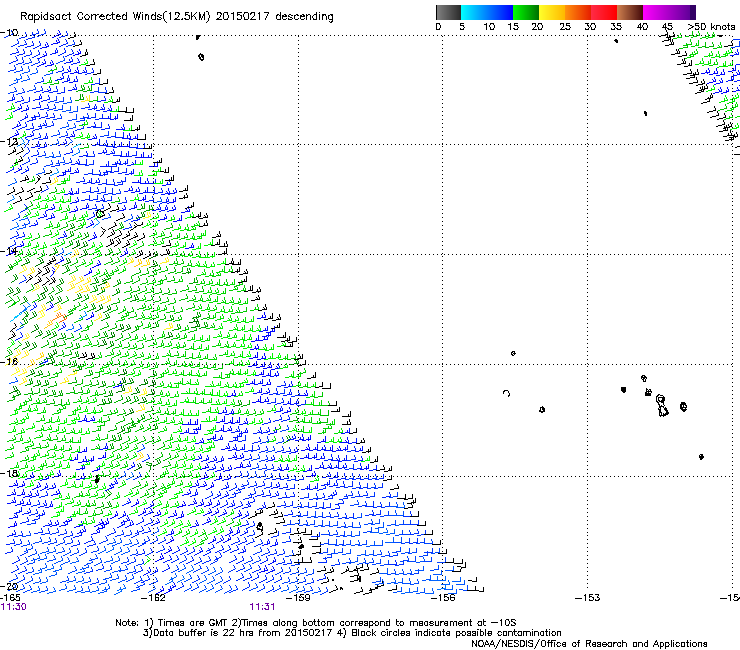Click the gray 0-5 knots color swatch
This screenshot has width=740, height=650.
click(x=448, y=12)
